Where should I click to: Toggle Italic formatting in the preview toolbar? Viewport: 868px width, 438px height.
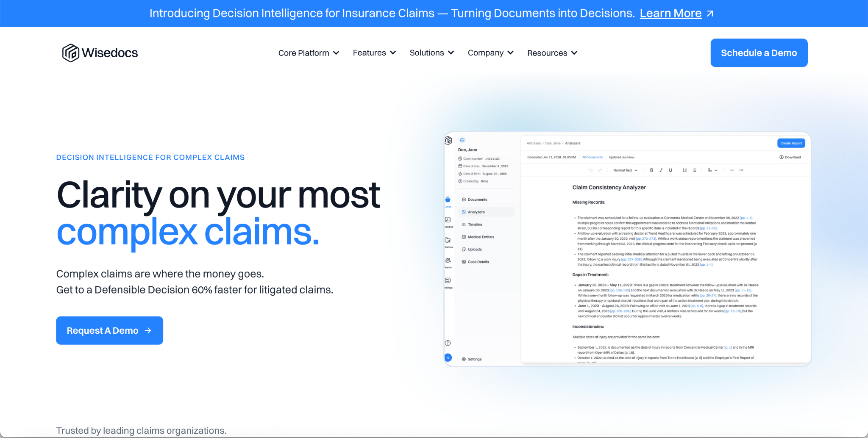click(661, 170)
